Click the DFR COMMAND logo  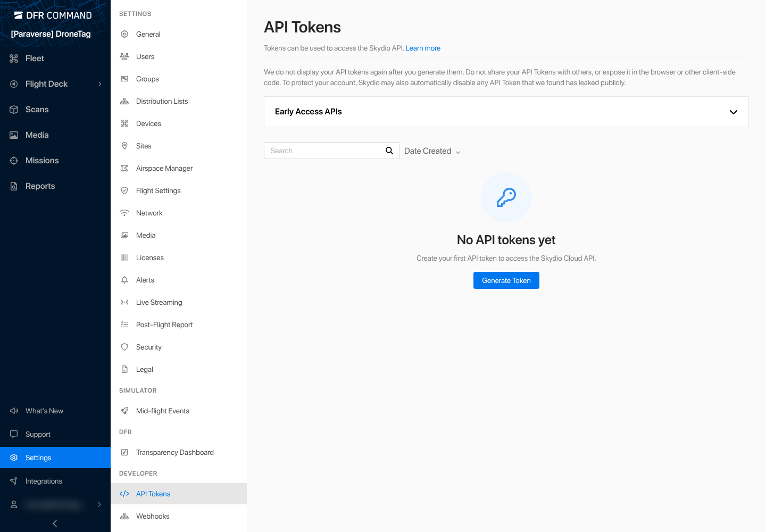(x=53, y=15)
